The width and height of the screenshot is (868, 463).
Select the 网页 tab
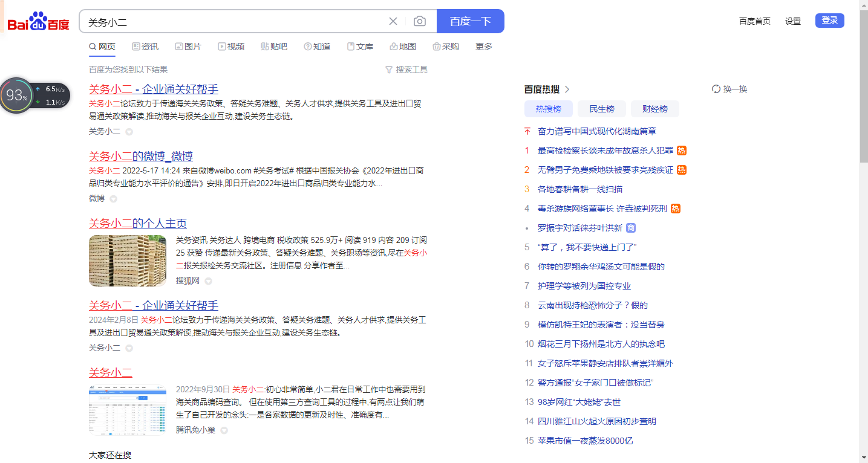pyautogui.click(x=102, y=47)
